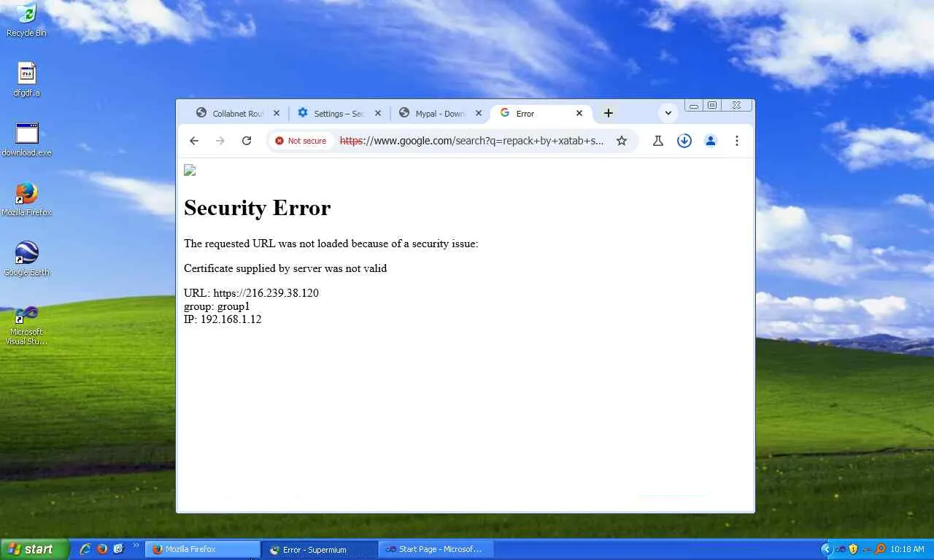Bookmark this page with the star icon
The width and height of the screenshot is (934, 560).
coord(622,141)
